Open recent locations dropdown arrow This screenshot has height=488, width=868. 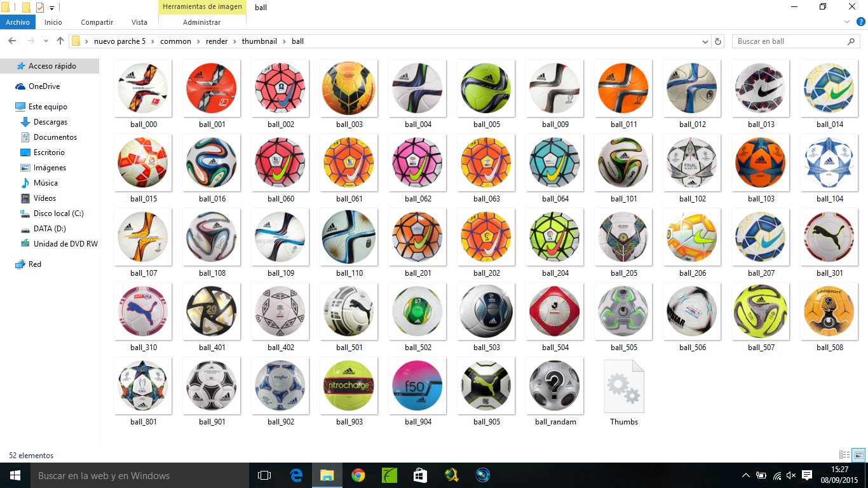pyautogui.click(x=46, y=41)
